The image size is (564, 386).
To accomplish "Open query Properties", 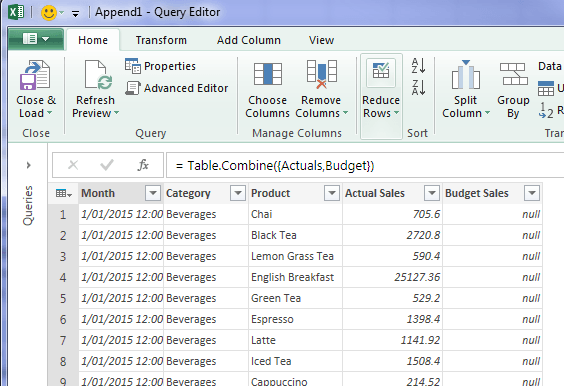I will (160, 66).
